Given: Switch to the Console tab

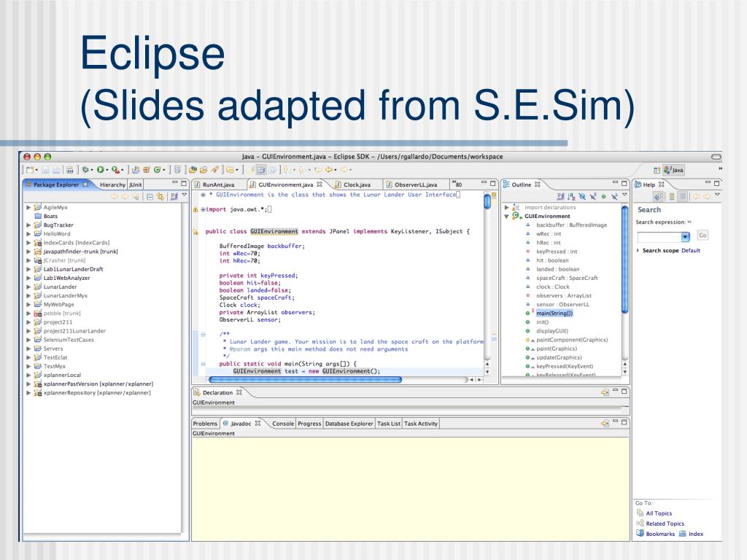Looking at the screenshot, I should click(282, 424).
